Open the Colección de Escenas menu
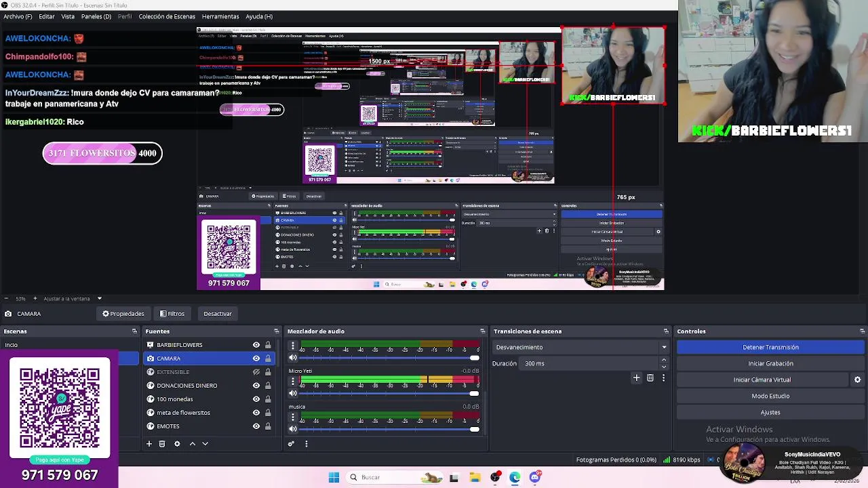This screenshot has height=488, width=868. tap(167, 16)
